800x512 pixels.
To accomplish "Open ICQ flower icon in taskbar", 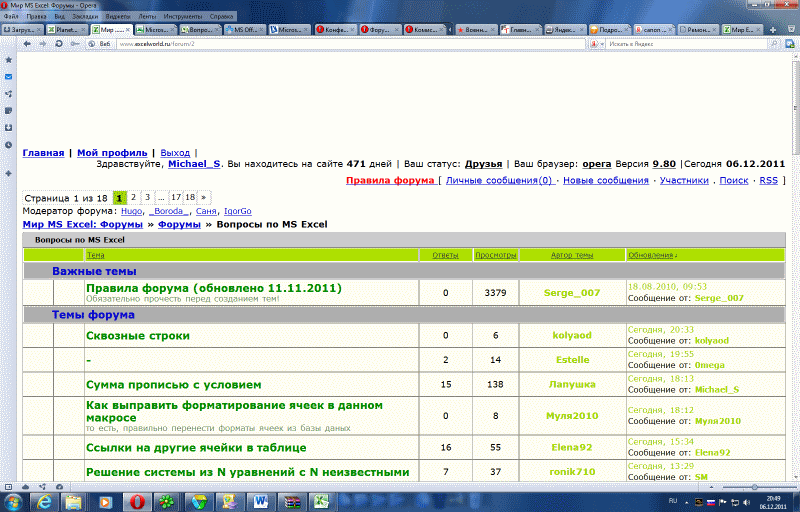I will [167, 502].
